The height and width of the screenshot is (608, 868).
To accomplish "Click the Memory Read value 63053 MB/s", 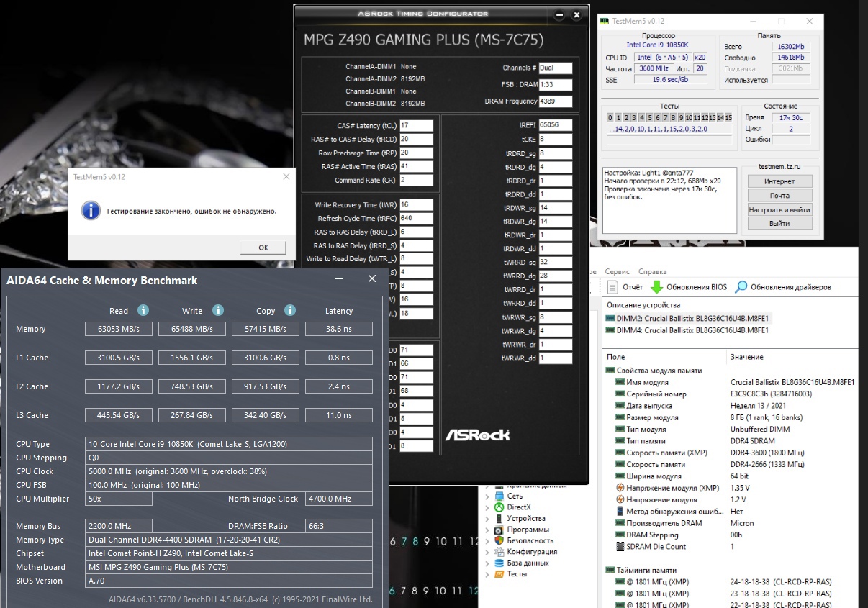I will click(x=118, y=329).
